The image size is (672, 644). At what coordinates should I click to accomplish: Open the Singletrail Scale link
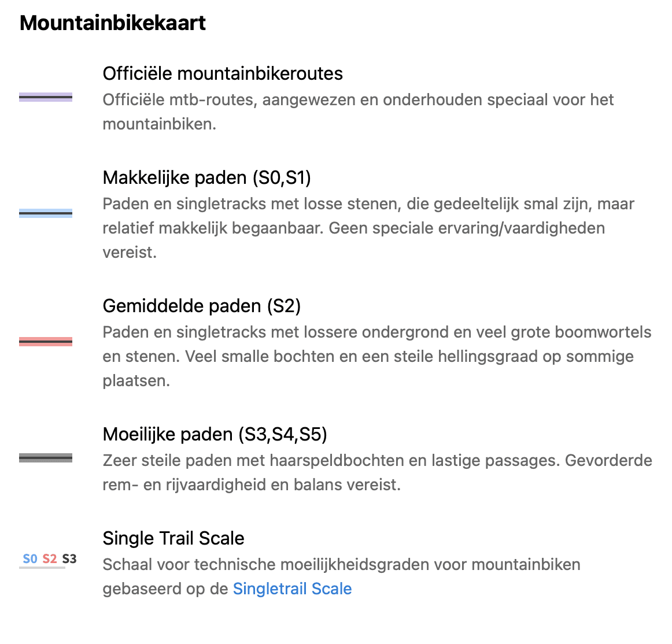(x=292, y=589)
